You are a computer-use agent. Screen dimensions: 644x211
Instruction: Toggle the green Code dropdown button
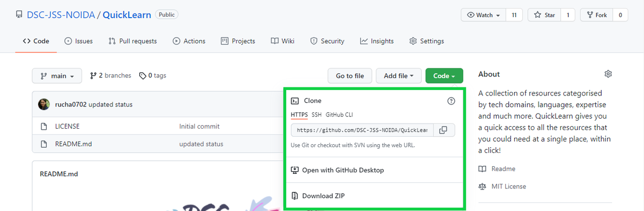coord(444,76)
